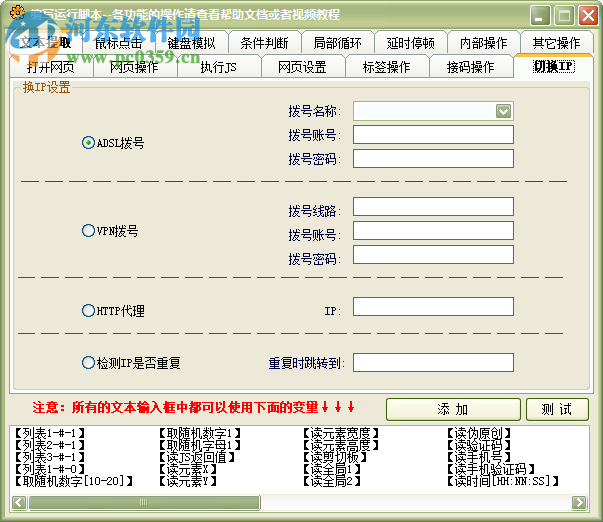Click the scrollbar right arrow
Image resolution: width=603 pixels, height=522 pixels.
coord(579,502)
